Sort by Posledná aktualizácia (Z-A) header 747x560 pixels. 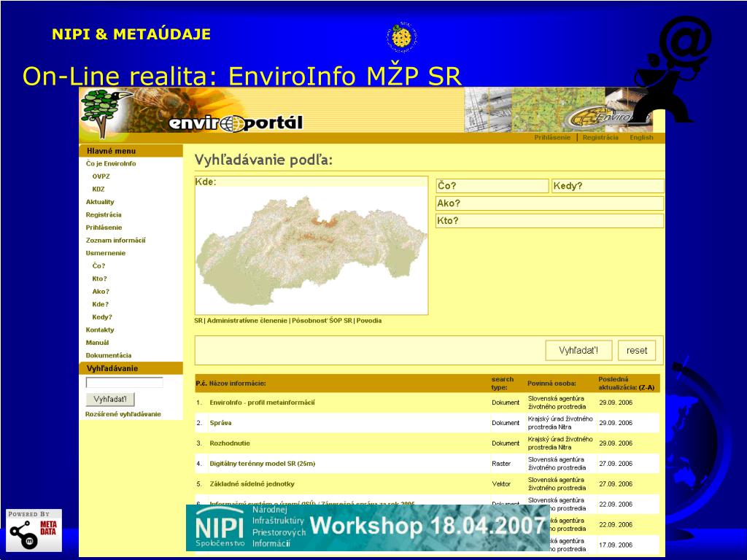point(626,384)
